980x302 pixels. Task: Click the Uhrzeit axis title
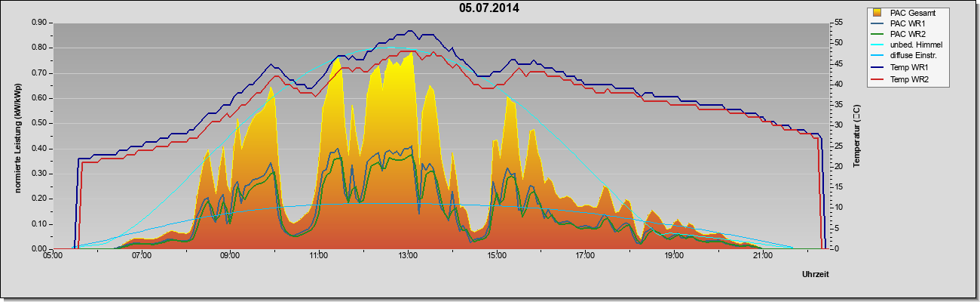point(816,276)
